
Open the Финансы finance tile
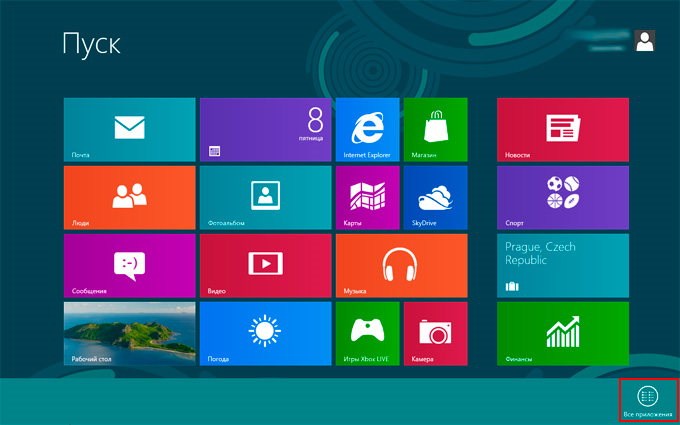563,334
